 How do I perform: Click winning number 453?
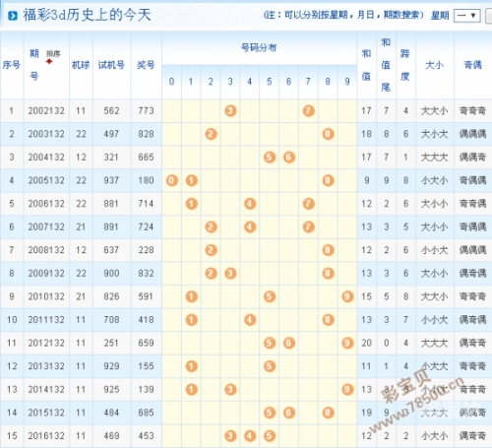point(146,436)
